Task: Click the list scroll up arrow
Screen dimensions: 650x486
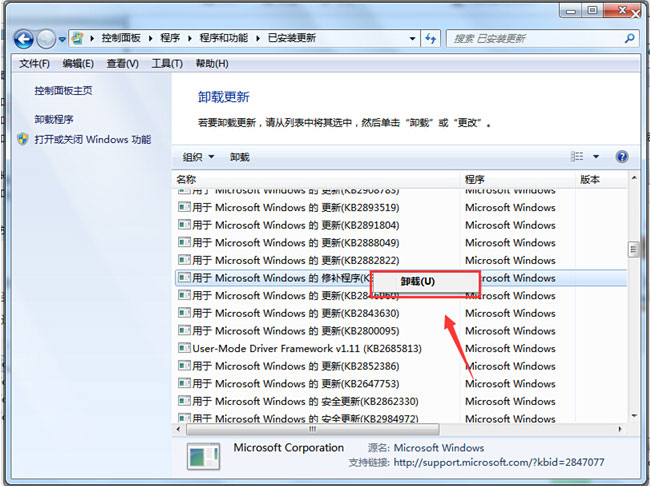Action: 633,178
